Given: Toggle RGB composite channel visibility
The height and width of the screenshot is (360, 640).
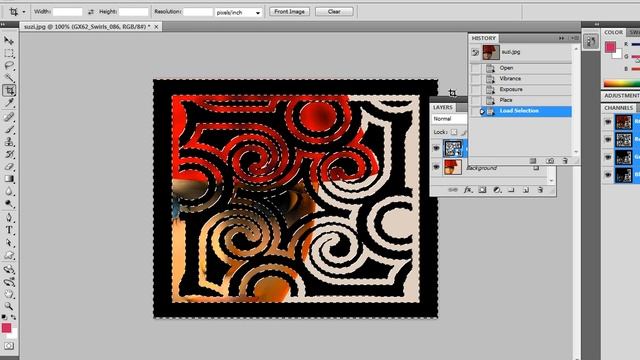Looking at the screenshot, I should point(608,122).
